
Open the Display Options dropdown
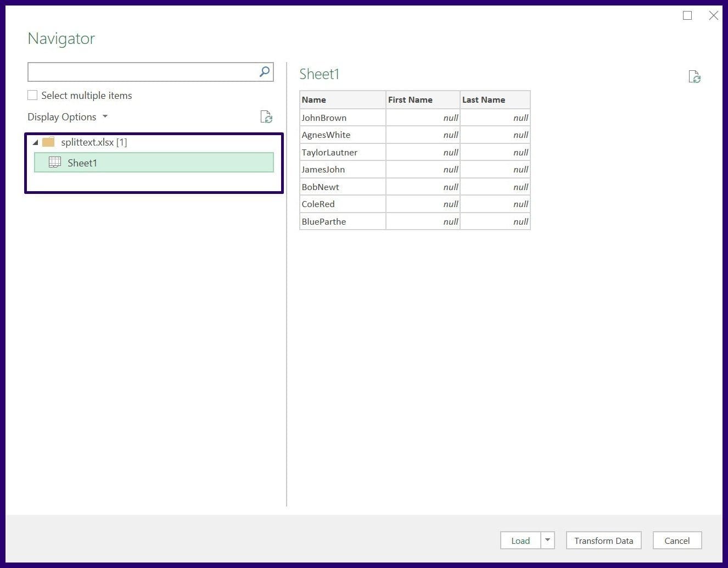pyautogui.click(x=68, y=117)
